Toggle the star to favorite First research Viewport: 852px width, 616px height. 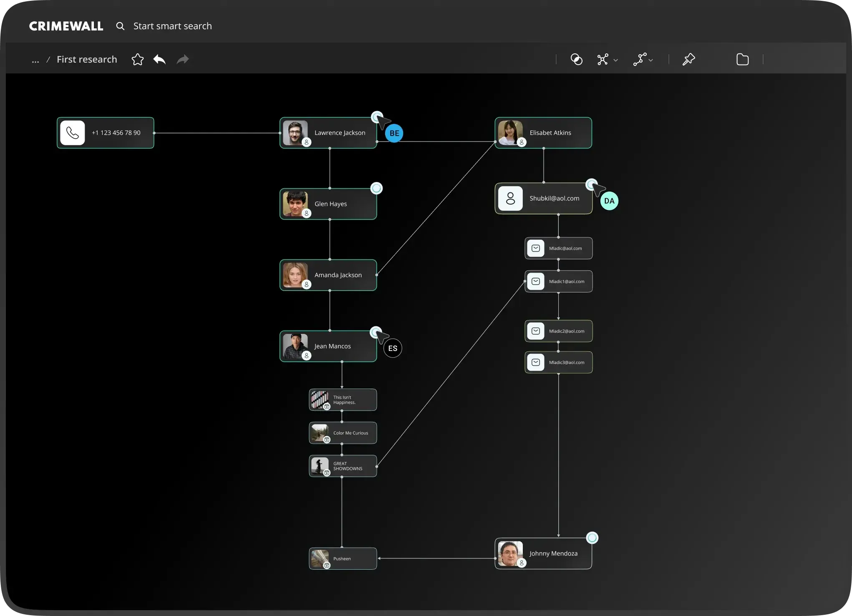pyautogui.click(x=137, y=59)
